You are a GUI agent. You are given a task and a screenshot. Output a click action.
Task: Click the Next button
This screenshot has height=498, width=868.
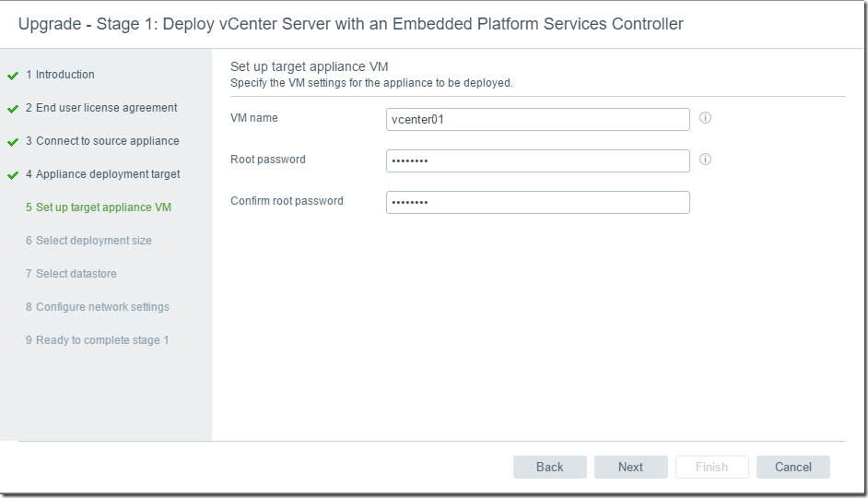(x=630, y=467)
